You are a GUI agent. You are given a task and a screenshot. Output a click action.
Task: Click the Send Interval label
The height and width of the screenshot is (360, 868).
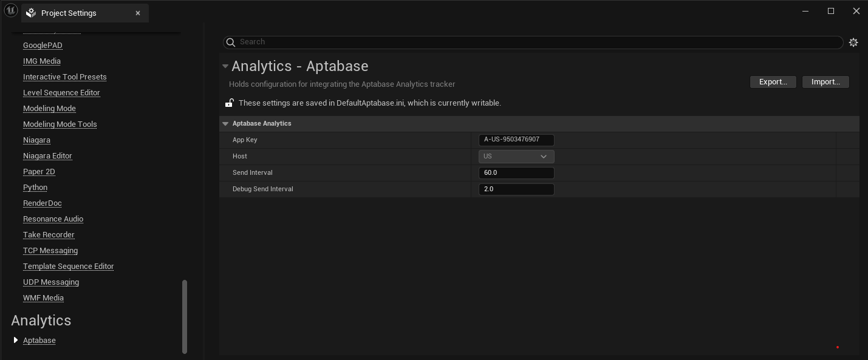[253, 172]
